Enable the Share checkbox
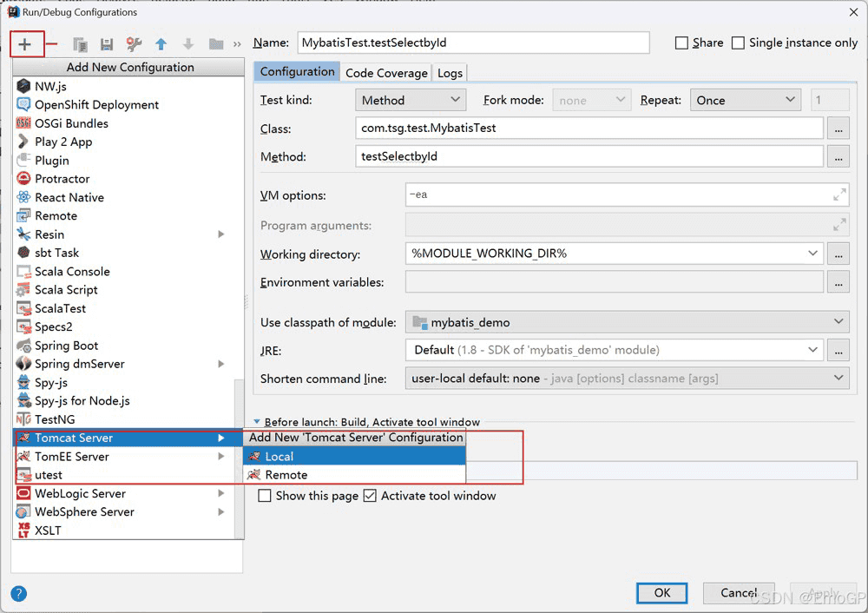 [x=681, y=43]
